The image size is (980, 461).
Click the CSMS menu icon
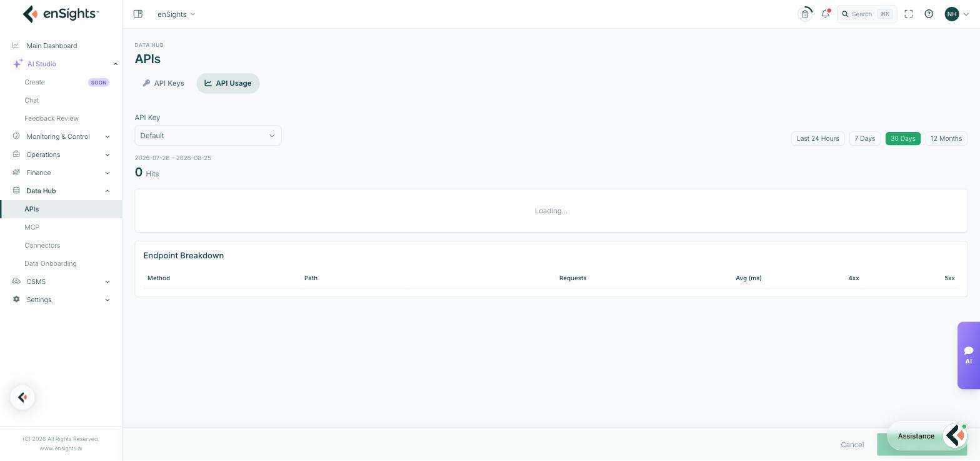click(x=16, y=281)
